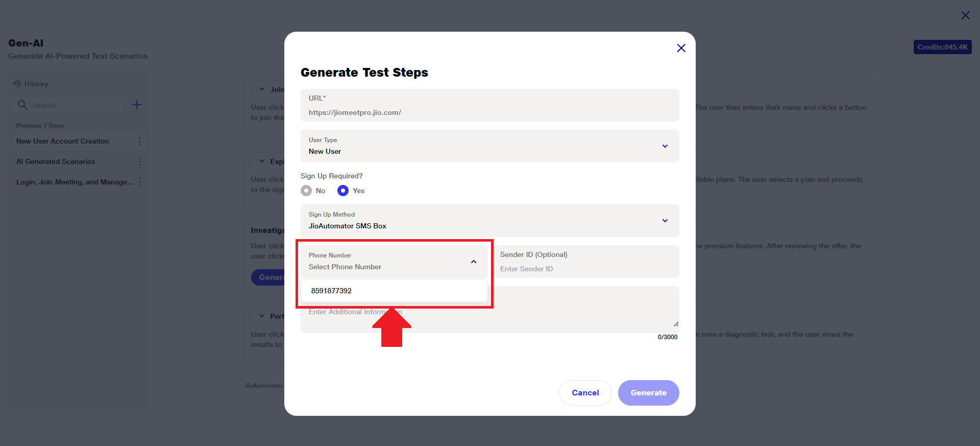Close the Generate Test Steps dialog
This screenshot has height=446, width=980.
[681, 48]
